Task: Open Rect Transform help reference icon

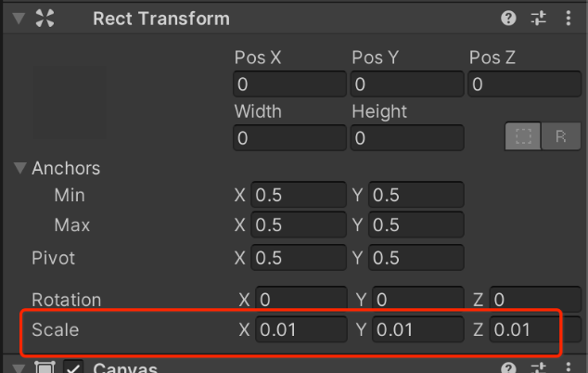Action: pos(508,19)
